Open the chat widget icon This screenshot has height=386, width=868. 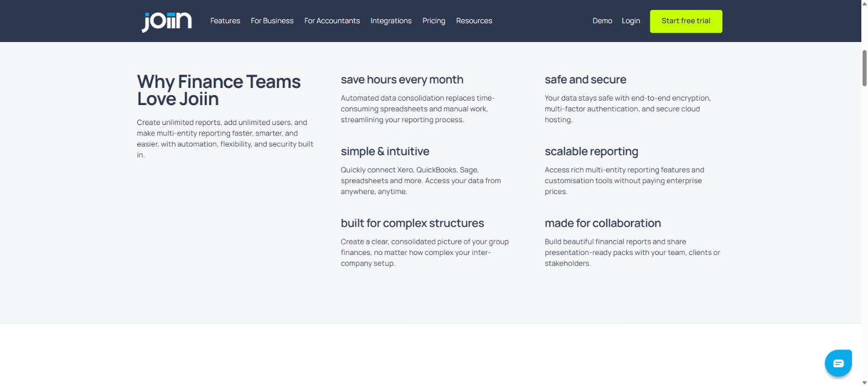(x=838, y=363)
